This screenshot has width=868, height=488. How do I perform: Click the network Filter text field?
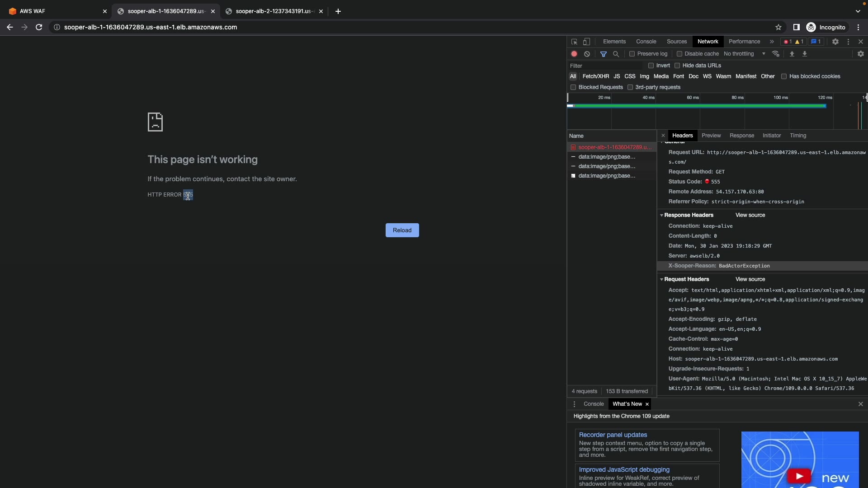606,66
